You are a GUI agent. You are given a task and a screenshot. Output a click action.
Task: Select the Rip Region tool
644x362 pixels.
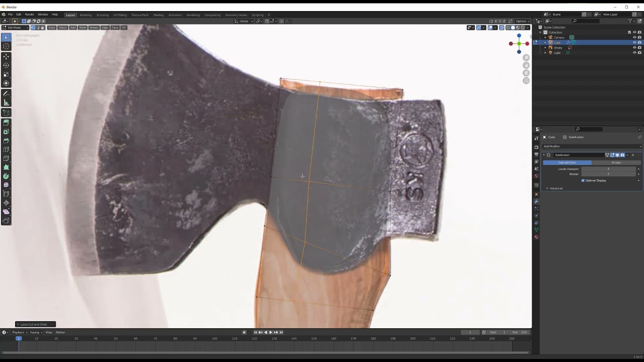point(6,221)
